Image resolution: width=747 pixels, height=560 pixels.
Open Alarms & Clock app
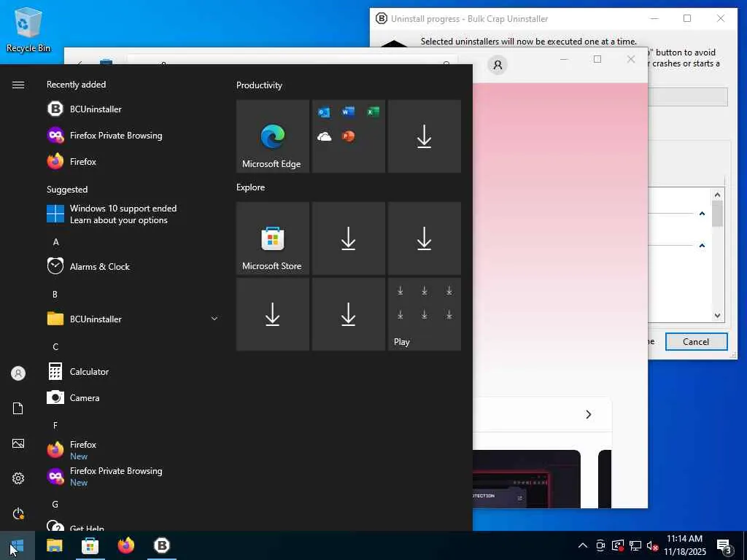[x=133, y=266]
